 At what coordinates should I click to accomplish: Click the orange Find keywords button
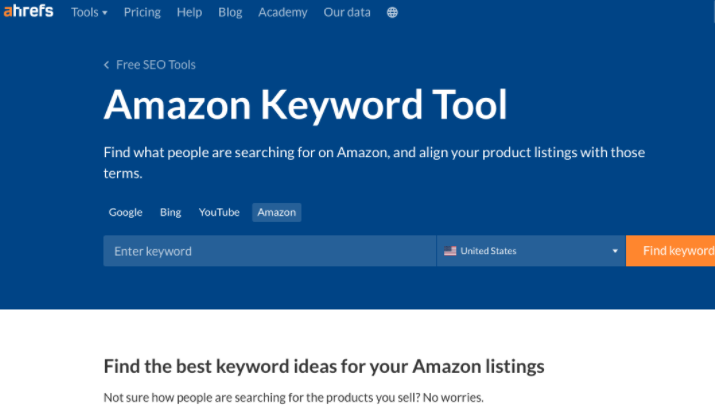[670, 251]
